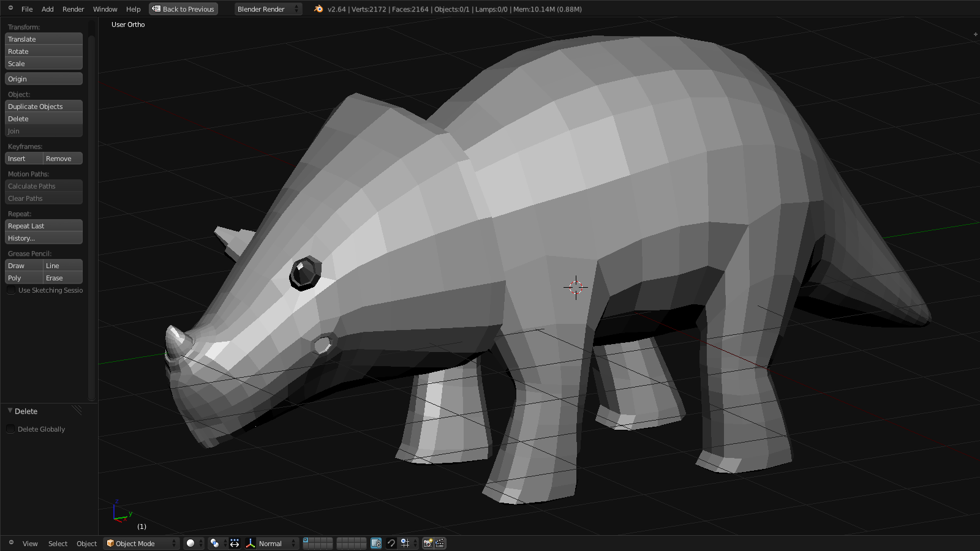Image resolution: width=980 pixels, height=551 pixels.
Task: Toggle the 3D manipulator widget icon
Action: point(235,544)
